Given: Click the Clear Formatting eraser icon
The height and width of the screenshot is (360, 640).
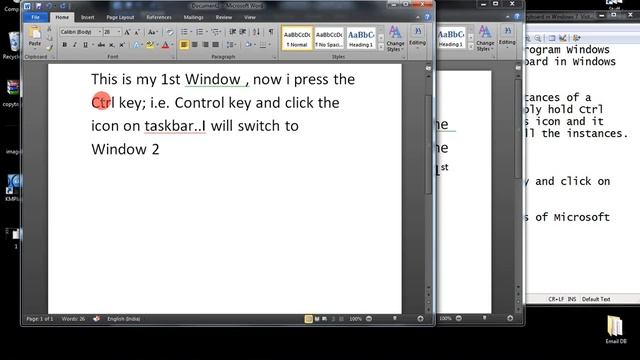Looking at the screenshot, I should pos(170,32).
